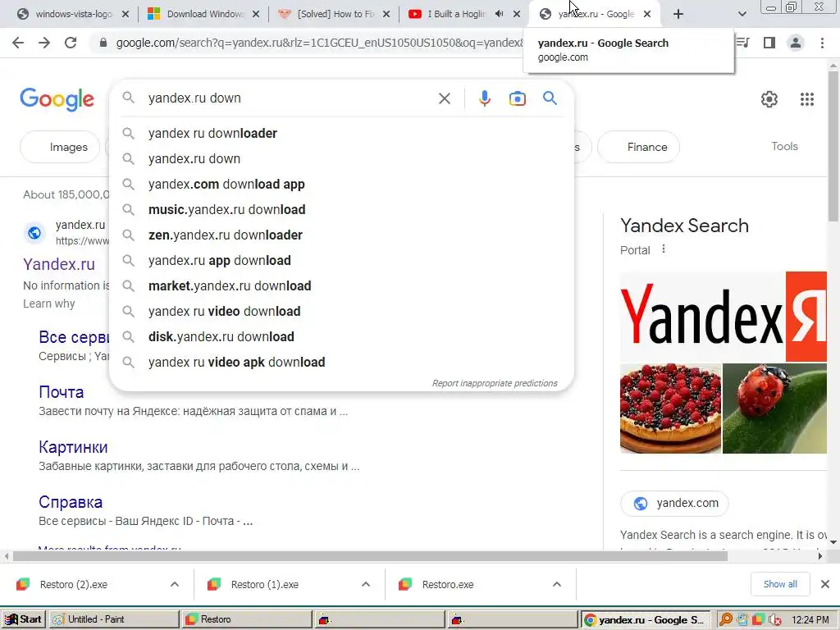Open search by image camera icon
This screenshot has width=840, height=630.
click(x=517, y=98)
